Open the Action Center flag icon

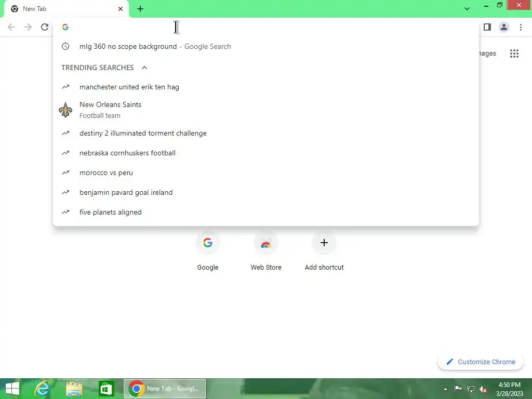(x=458, y=389)
